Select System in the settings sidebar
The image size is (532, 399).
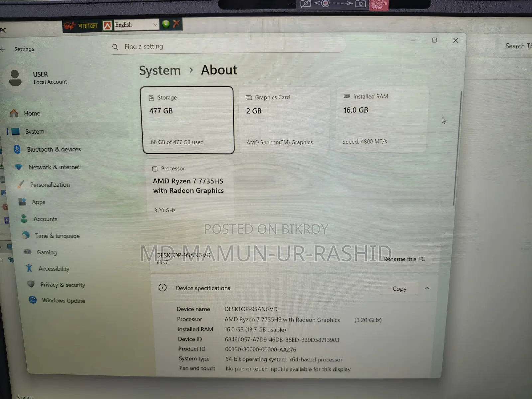[67, 131]
